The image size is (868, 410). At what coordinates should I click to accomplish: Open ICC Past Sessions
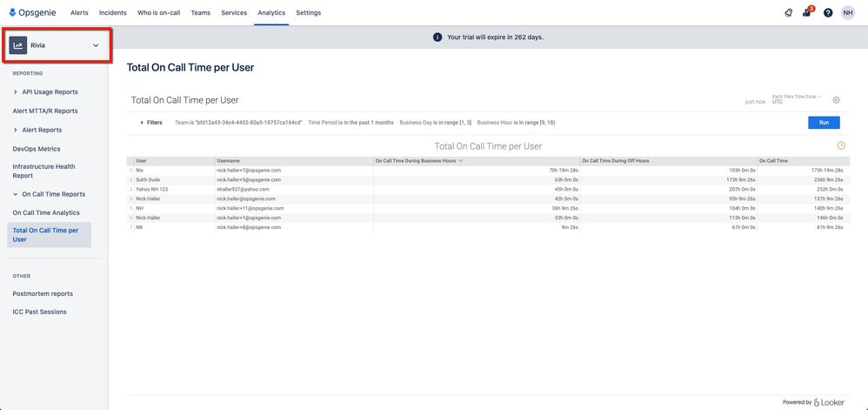[39, 312]
